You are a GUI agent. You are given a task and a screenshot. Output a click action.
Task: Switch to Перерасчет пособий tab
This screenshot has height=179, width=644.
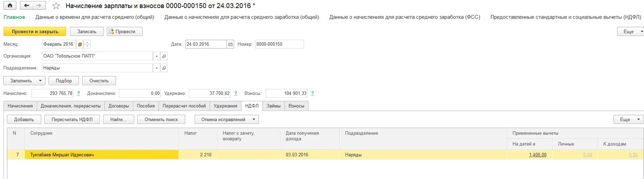pos(184,106)
